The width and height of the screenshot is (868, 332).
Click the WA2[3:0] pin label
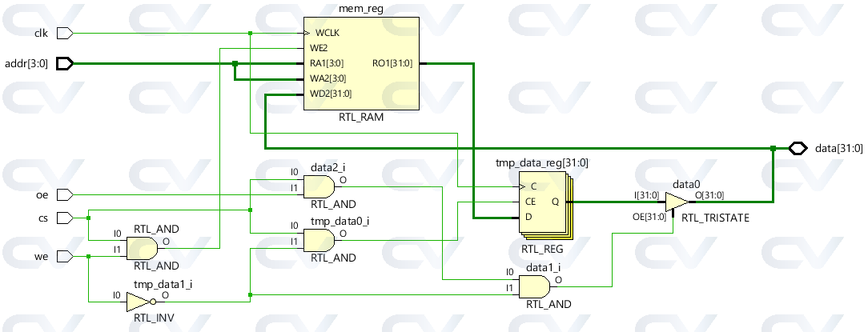328,78
